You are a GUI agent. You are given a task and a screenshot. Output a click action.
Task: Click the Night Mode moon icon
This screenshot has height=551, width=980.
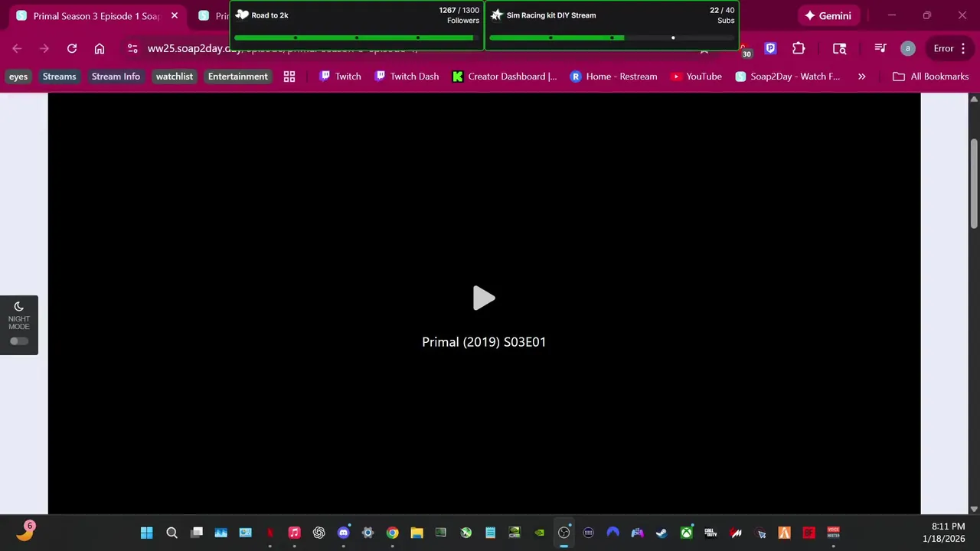pos(19,306)
